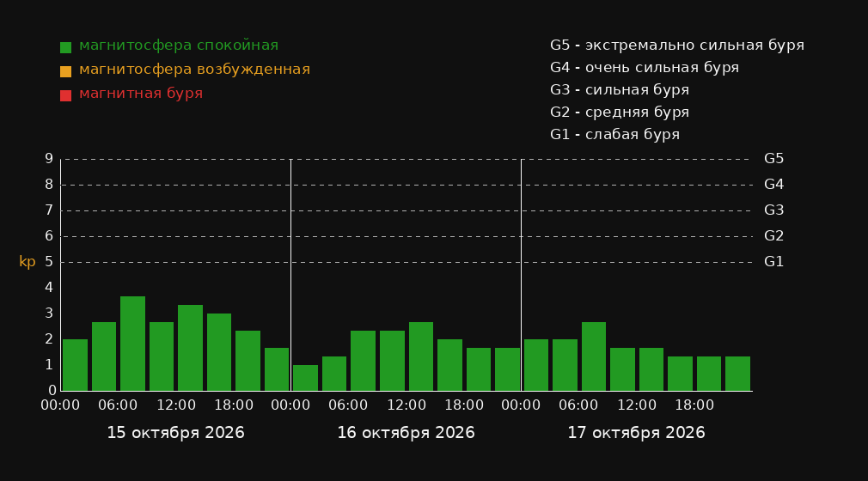Image resolution: width=868 pixels, height=481 pixels.
Task: Select the 'магнитная буря' legend label
Action: [141, 94]
